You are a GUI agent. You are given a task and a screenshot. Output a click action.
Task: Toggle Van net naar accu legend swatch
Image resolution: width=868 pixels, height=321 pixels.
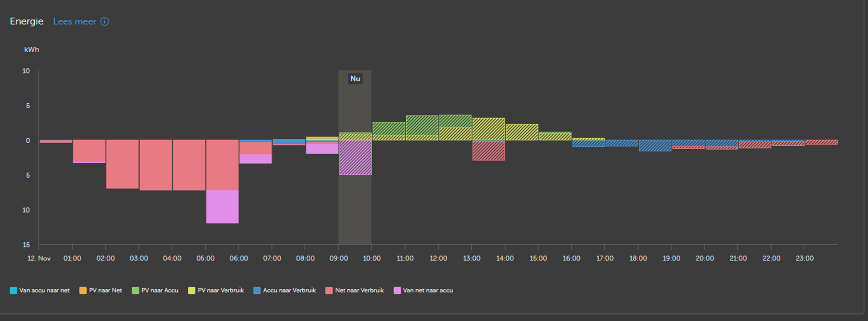(397, 291)
